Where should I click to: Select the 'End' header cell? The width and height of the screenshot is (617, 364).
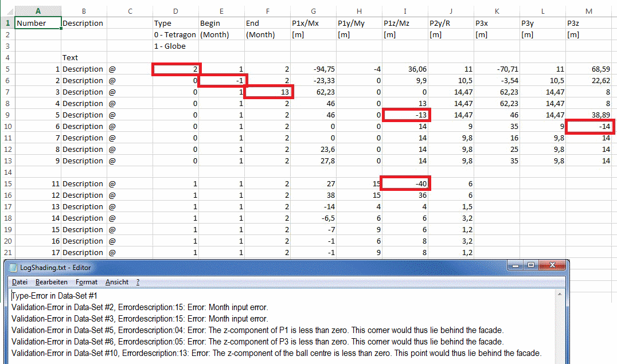[268, 24]
